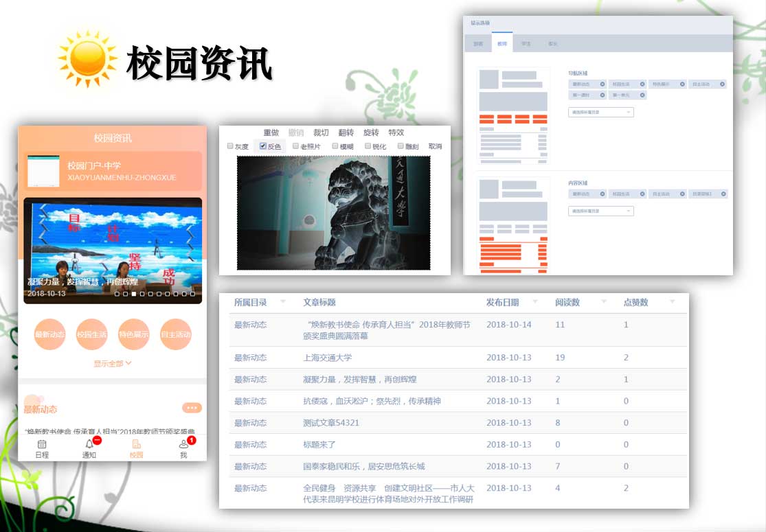Click the 取消 cancel button

(435, 146)
